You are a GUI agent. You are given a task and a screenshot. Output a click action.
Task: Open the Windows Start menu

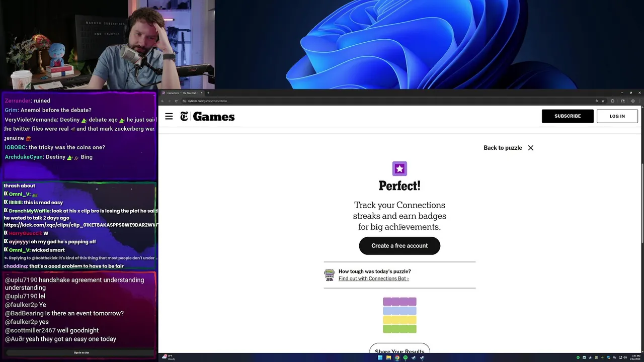[x=380, y=358]
